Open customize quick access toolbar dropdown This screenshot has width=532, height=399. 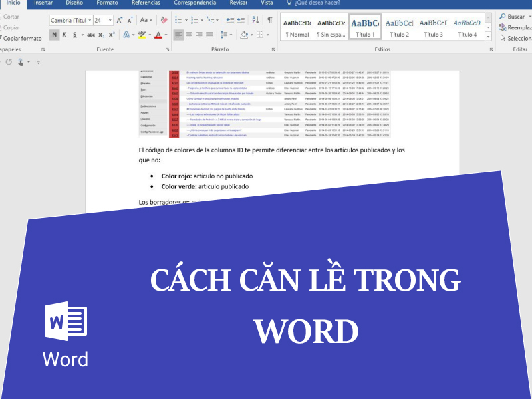(38, 62)
